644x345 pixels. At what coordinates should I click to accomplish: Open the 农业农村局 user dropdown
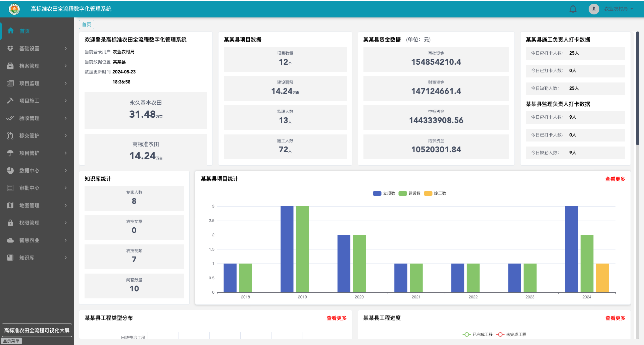click(618, 9)
